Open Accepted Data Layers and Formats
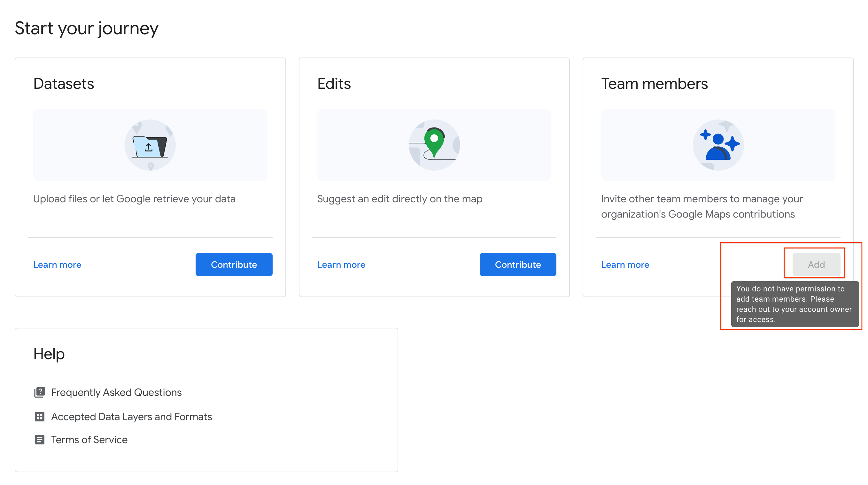868x485 pixels. 131,417
